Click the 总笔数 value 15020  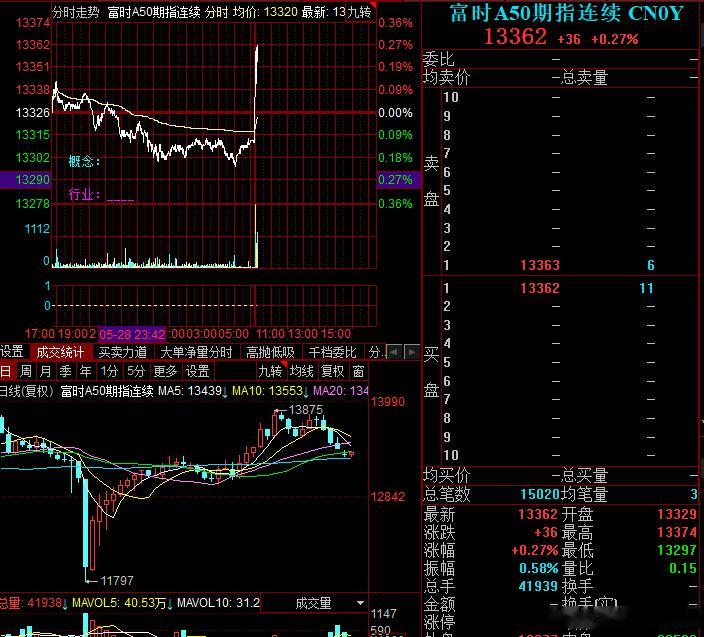click(540, 494)
